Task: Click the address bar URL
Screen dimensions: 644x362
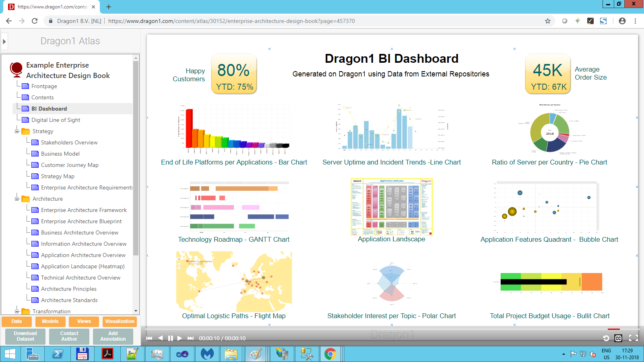Action: pos(231,21)
